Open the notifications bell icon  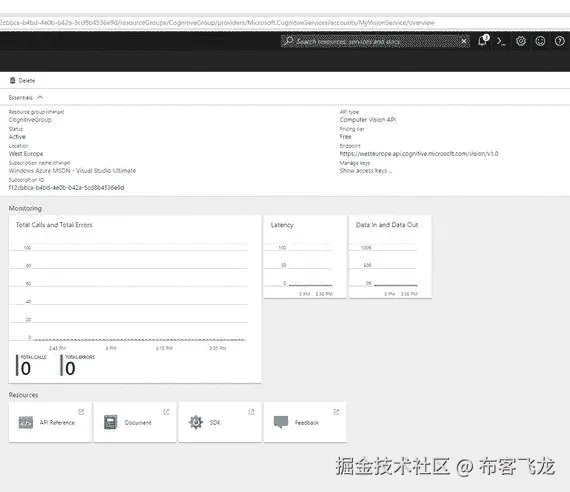(483, 41)
